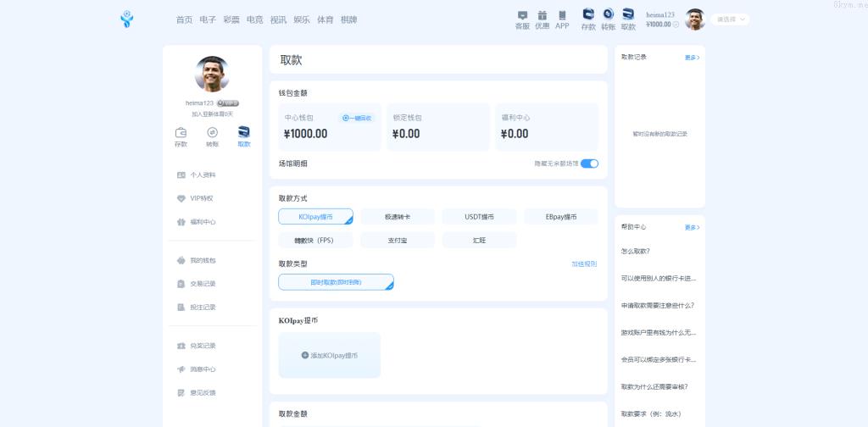
Task: Click the 转账 transfer icon in top header
Action: 608,14
